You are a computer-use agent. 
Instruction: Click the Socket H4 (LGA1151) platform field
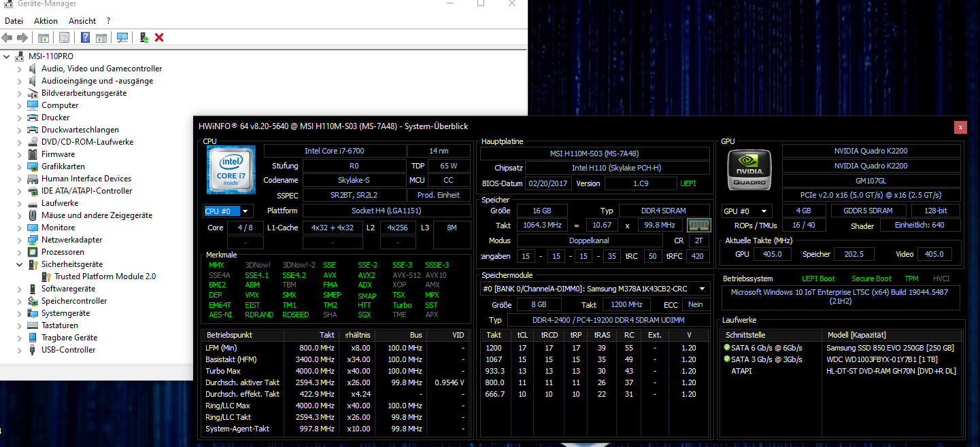coord(386,211)
